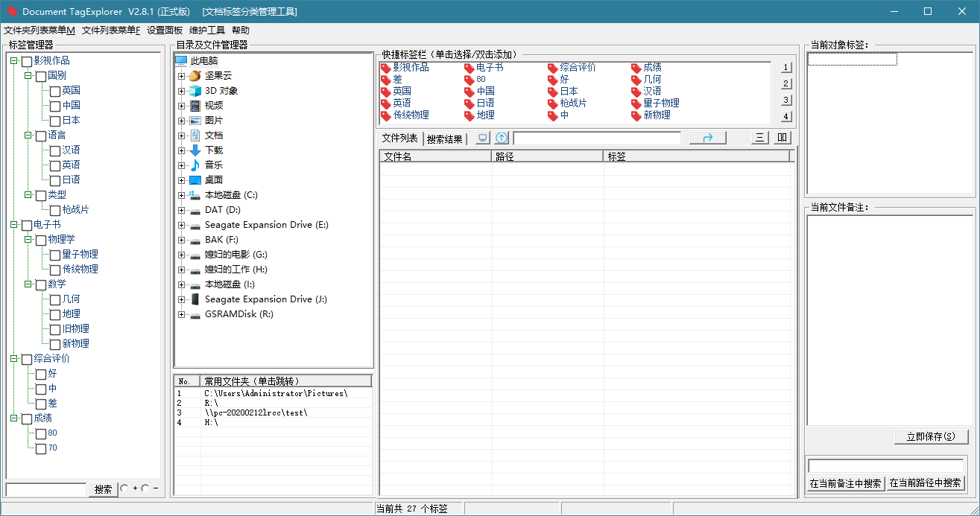The width and height of the screenshot is (980, 516).
Task: Select the 坚果云 folder icon in tree
Action: pyautogui.click(x=195, y=76)
